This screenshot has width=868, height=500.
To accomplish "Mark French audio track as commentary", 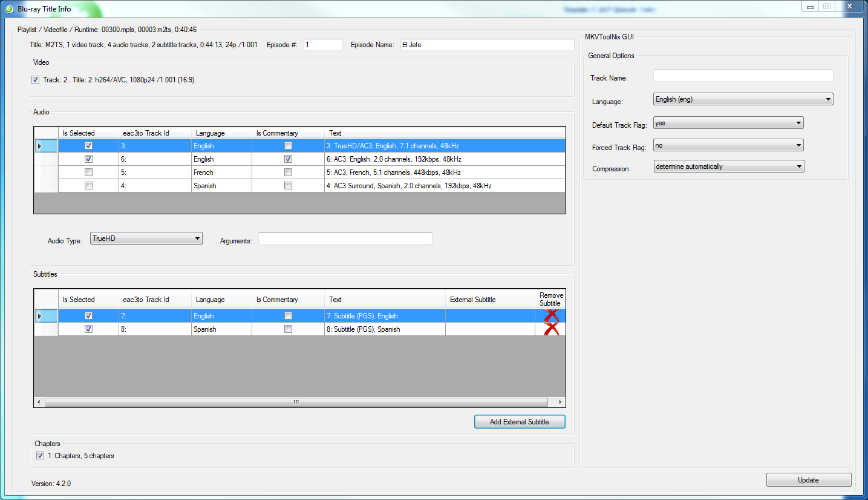I will point(288,173).
